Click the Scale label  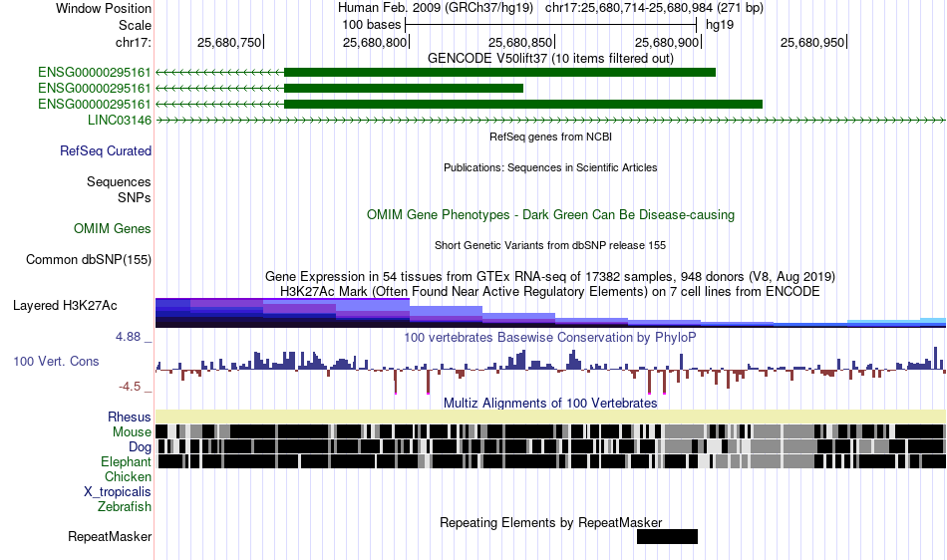point(136,25)
